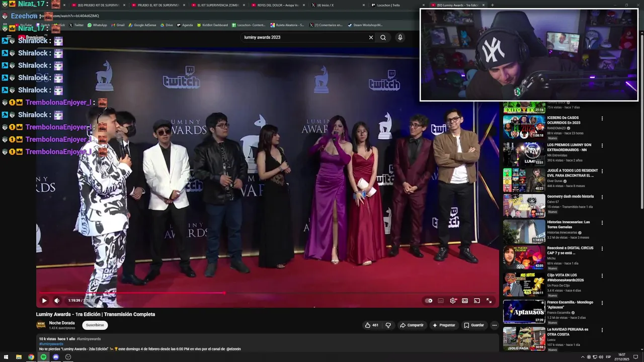Screen dimensions: 644x362
Task: Enter fullscreen video mode
Action: pos(489,301)
